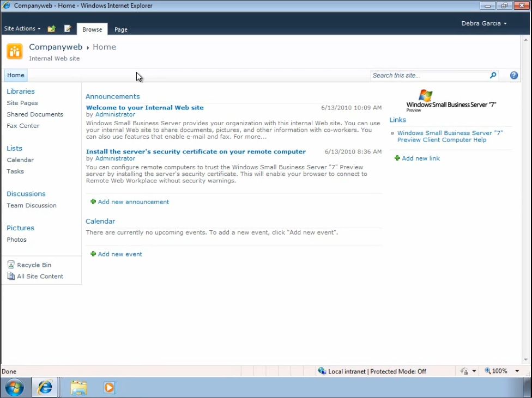Open the Navigate Up folder icon
Viewport: 532px width, 398px height.
coord(52,29)
